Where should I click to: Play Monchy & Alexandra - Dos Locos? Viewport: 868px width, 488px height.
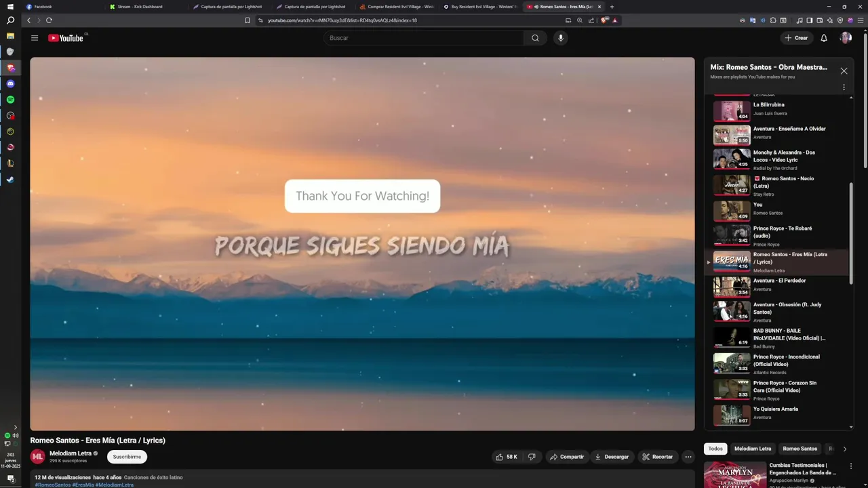pyautogui.click(x=776, y=159)
